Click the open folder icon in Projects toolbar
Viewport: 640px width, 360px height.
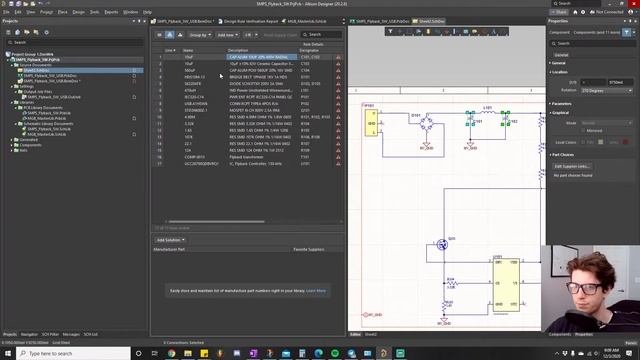pyautogui.click(x=27, y=32)
